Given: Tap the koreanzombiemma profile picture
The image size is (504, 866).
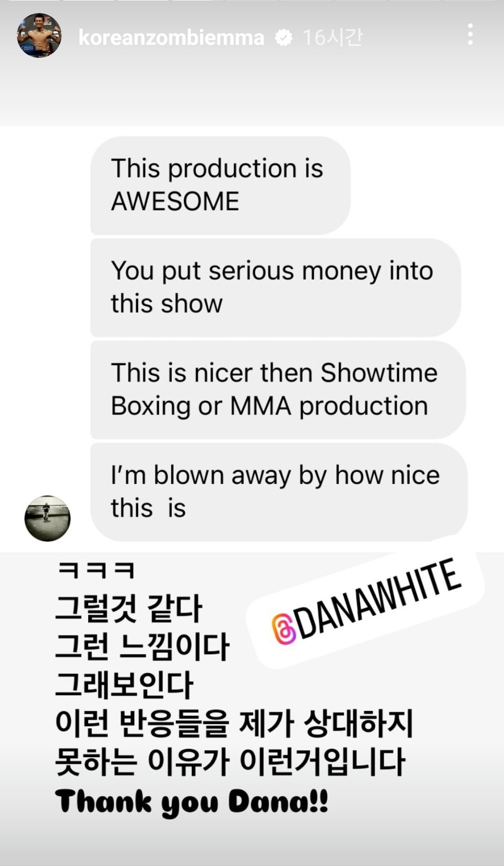Looking at the screenshot, I should click(x=39, y=35).
